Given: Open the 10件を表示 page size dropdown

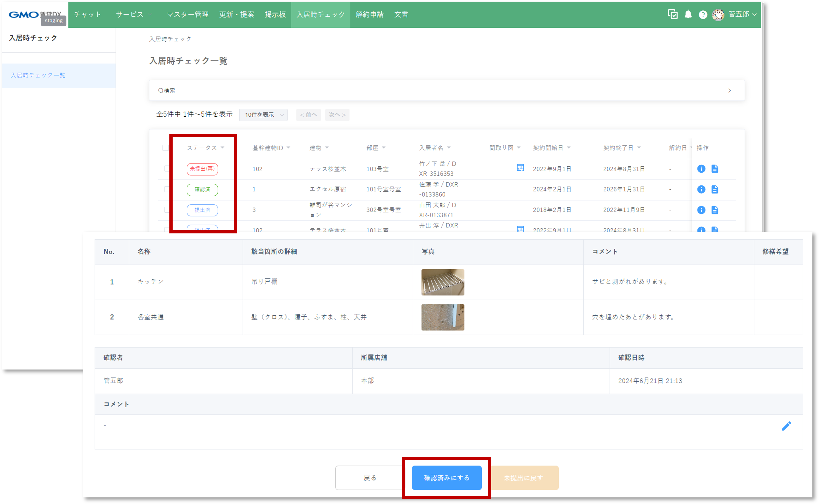Looking at the screenshot, I should (x=263, y=115).
